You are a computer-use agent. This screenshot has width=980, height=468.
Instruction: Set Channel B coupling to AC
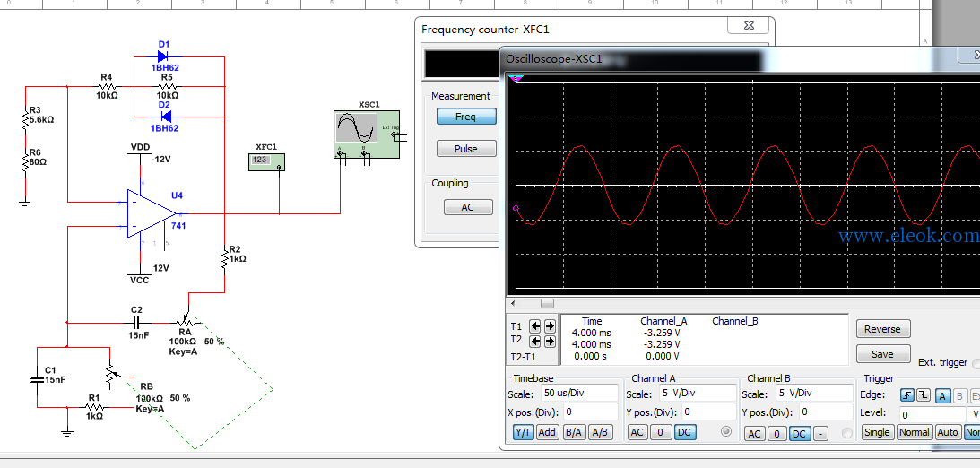coord(754,434)
